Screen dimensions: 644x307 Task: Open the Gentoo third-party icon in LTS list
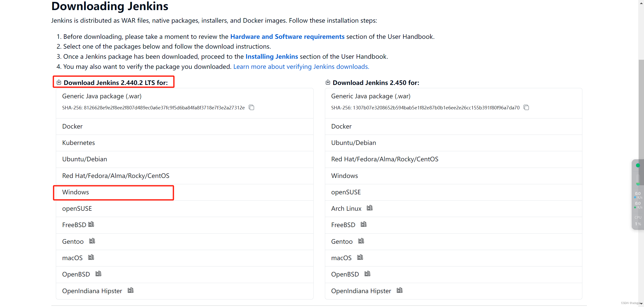pyautogui.click(x=92, y=241)
